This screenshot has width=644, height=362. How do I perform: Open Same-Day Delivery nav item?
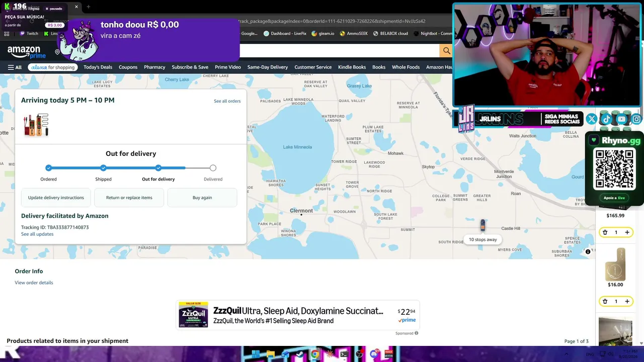268,67
